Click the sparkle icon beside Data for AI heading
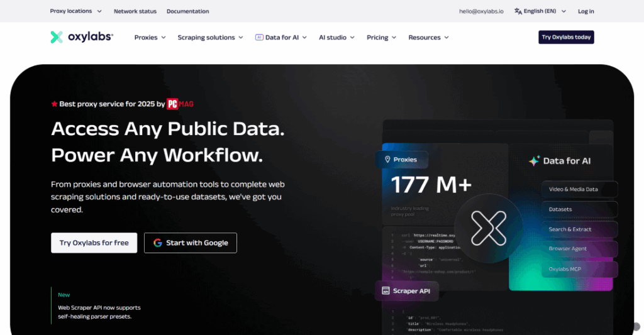This screenshot has width=644, height=335. [534, 161]
